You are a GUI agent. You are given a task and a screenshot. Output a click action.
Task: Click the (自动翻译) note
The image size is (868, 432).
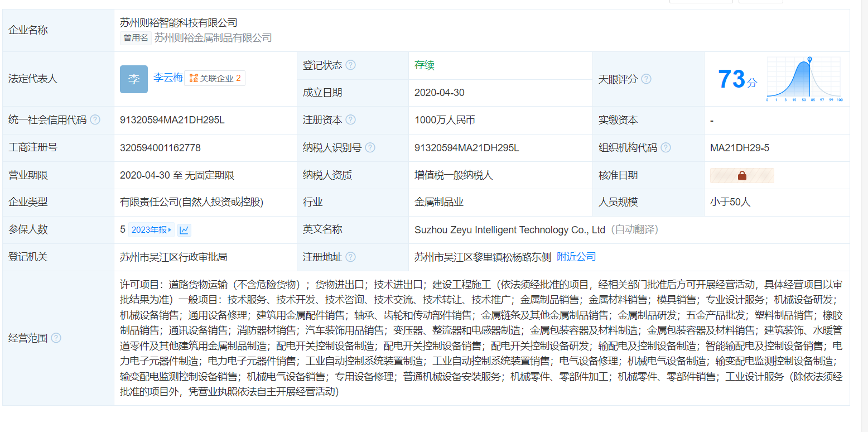coord(634,230)
